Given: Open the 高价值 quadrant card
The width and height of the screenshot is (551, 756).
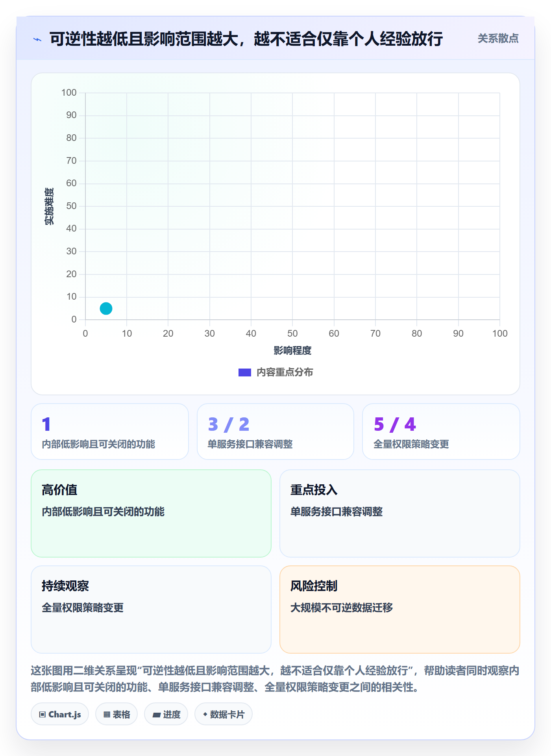Looking at the screenshot, I should click(151, 513).
